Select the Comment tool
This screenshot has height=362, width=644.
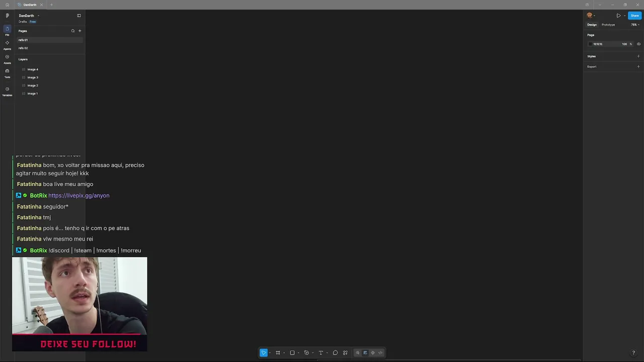click(x=336, y=353)
